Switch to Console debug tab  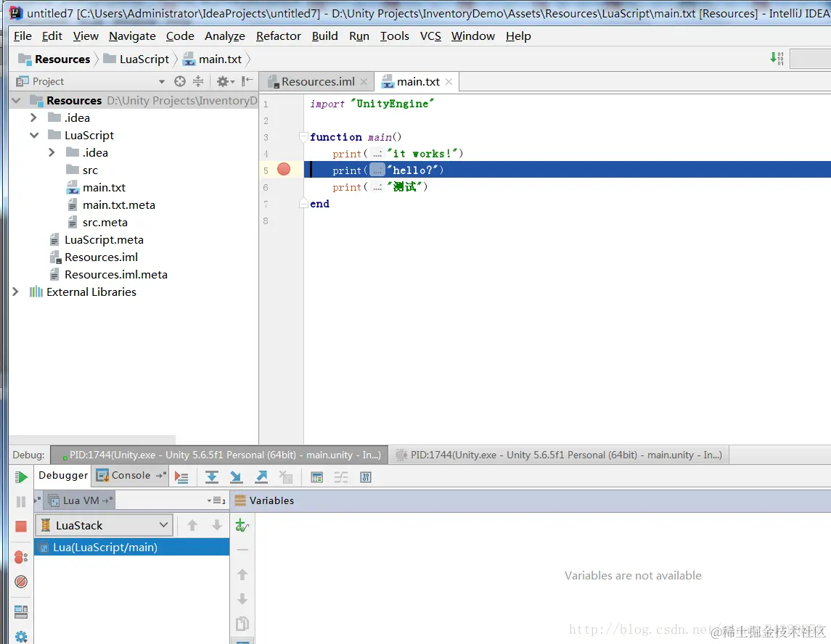[131, 475]
